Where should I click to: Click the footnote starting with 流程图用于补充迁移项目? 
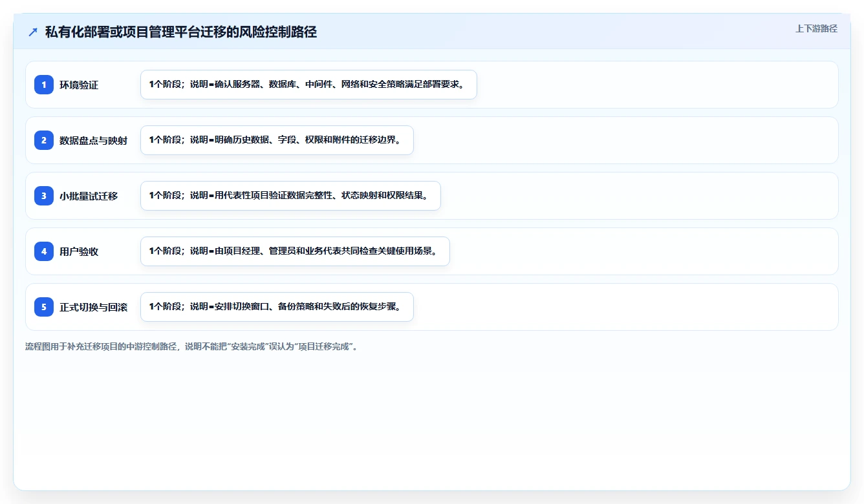[x=191, y=347]
